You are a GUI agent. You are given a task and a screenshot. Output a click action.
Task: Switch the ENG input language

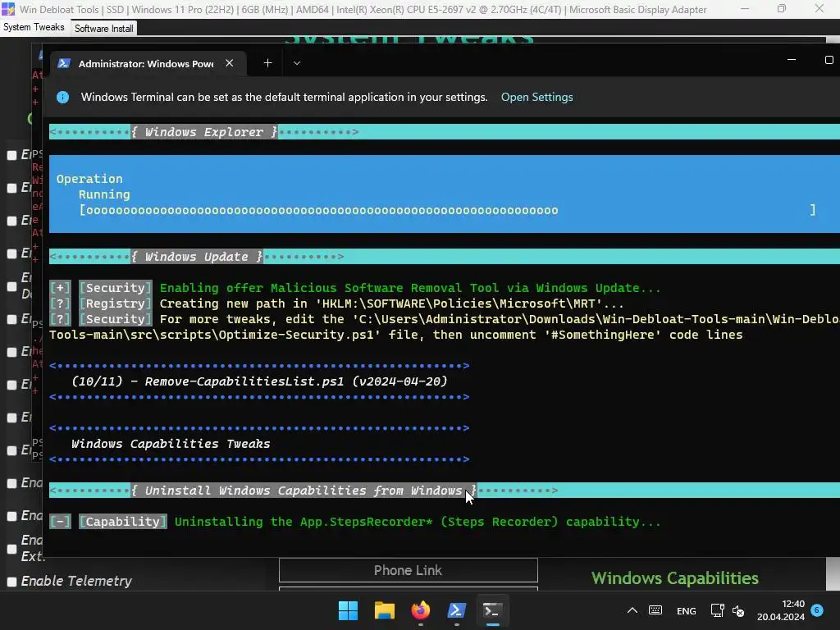pyautogui.click(x=687, y=611)
